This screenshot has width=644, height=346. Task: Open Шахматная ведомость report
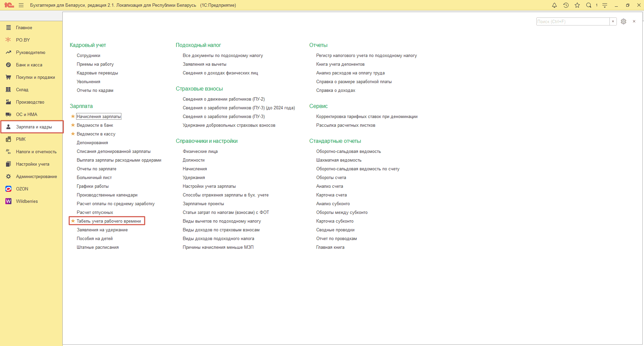click(x=339, y=160)
